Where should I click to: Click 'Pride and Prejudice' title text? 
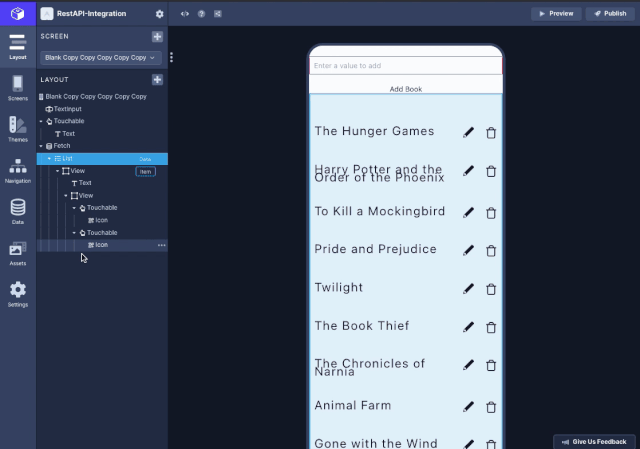(376, 249)
